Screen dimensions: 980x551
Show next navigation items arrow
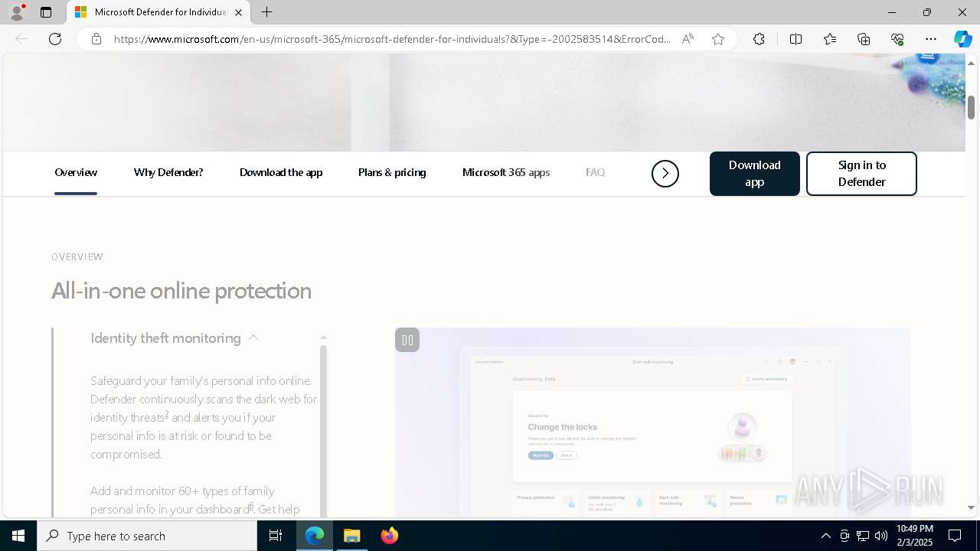coord(665,174)
